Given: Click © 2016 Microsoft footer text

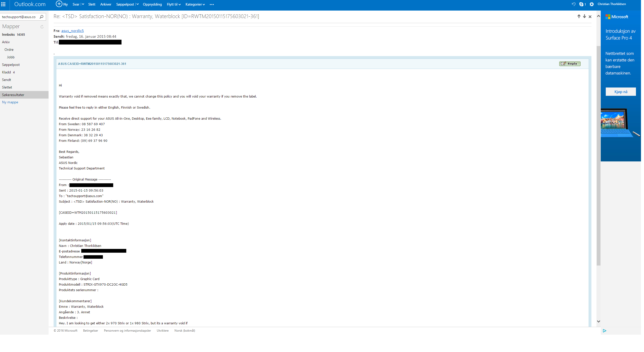Looking at the screenshot, I should coord(65,331).
